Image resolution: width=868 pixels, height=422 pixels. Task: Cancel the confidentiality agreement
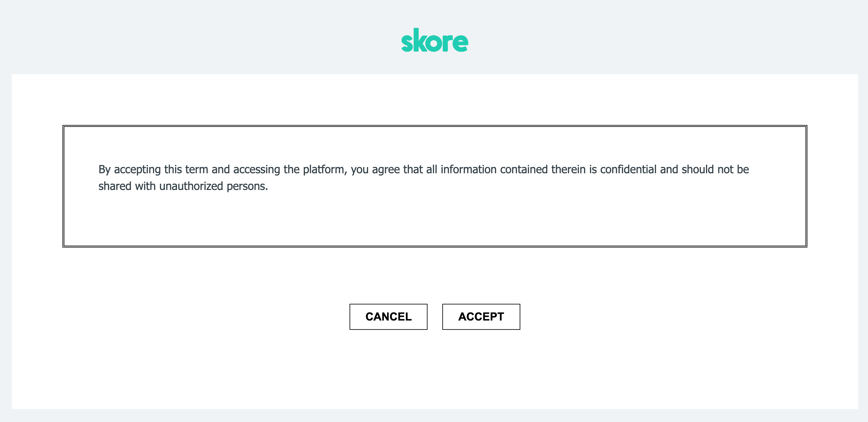388,316
